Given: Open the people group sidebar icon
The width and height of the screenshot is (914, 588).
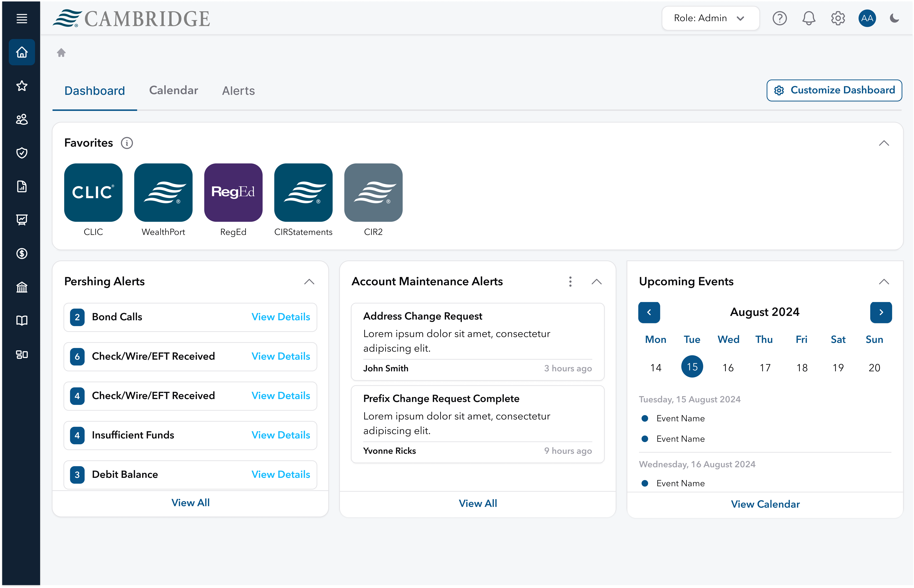Looking at the screenshot, I should click(22, 119).
